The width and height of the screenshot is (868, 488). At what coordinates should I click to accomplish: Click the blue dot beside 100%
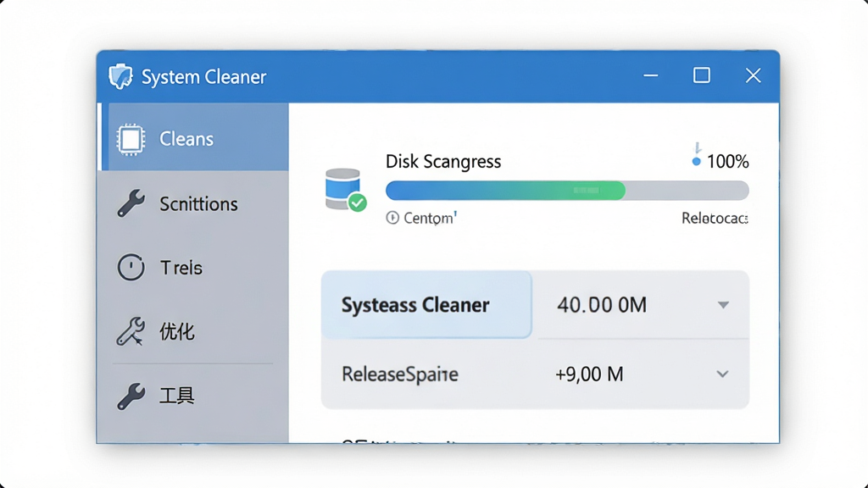click(x=697, y=162)
